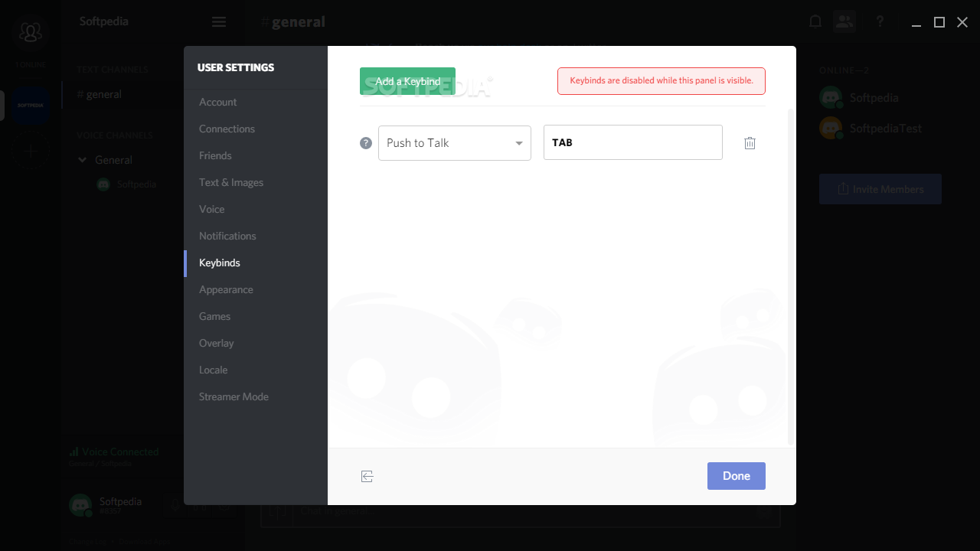
Task: Click the logout icon beside Done
Action: 367,477
